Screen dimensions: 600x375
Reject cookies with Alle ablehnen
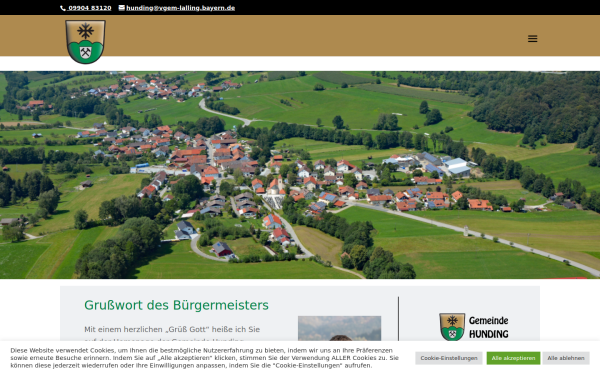[566, 358]
